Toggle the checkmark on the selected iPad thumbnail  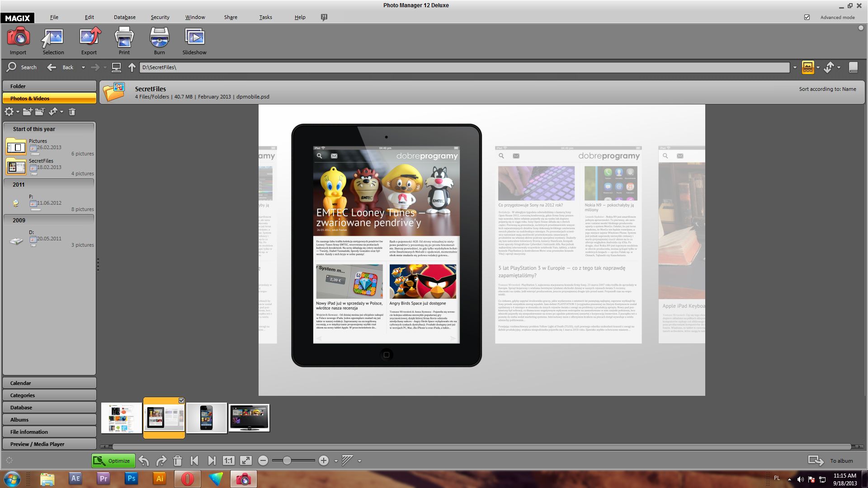[x=181, y=401]
